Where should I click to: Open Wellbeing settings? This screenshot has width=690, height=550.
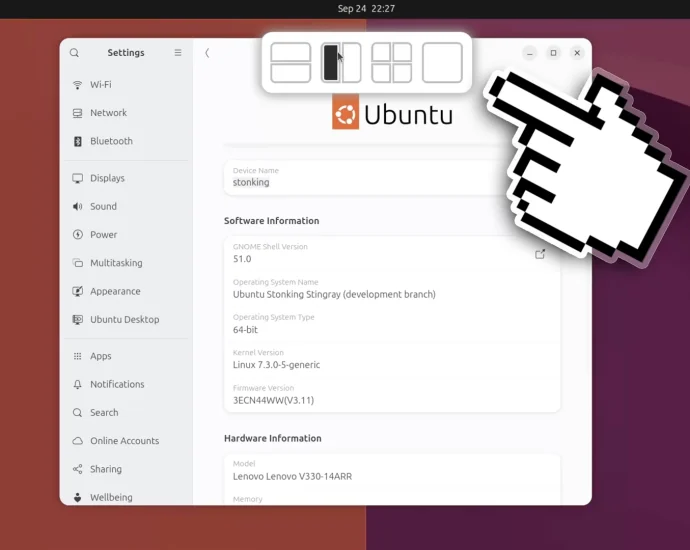coord(126,497)
